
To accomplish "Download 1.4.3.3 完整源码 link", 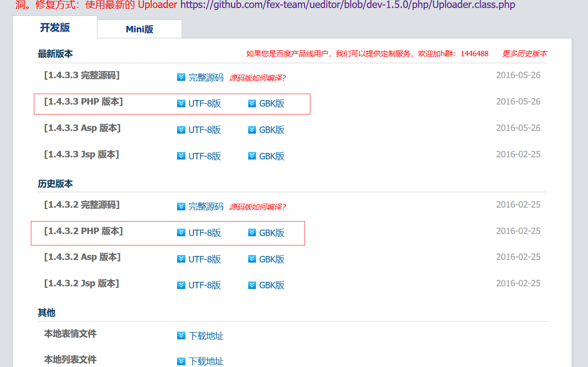I will coord(206,77).
